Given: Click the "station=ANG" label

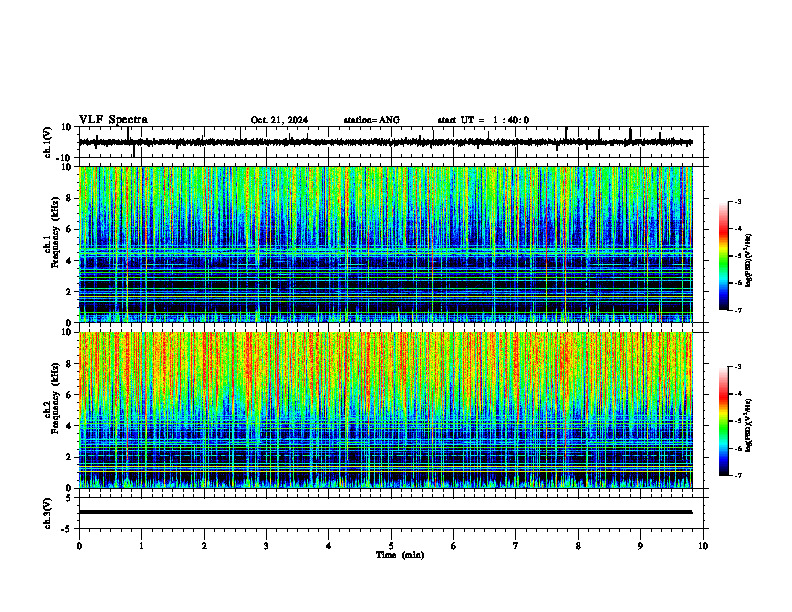Looking at the screenshot, I should (x=372, y=120).
